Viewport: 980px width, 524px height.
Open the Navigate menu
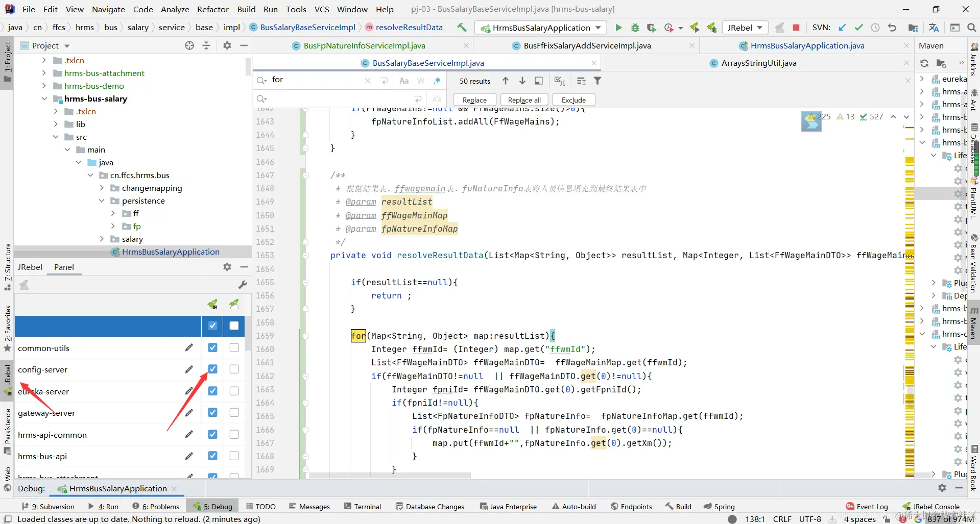click(x=108, y=9)
